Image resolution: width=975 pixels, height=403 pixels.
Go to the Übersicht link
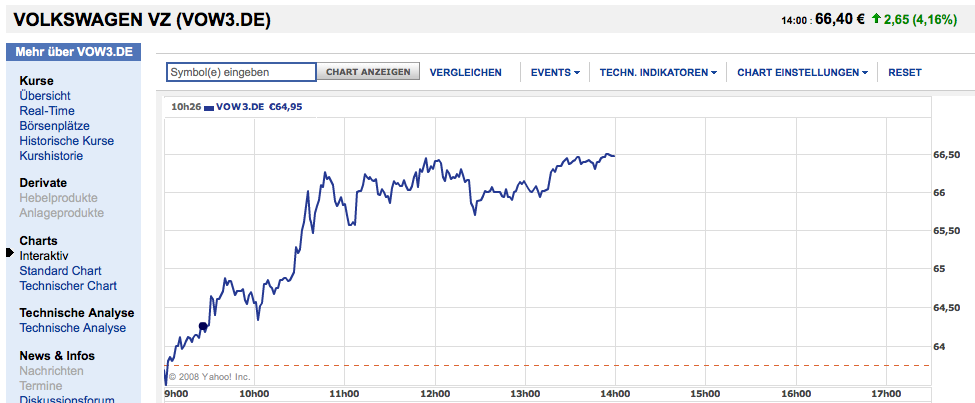click(x=45, y=96)
